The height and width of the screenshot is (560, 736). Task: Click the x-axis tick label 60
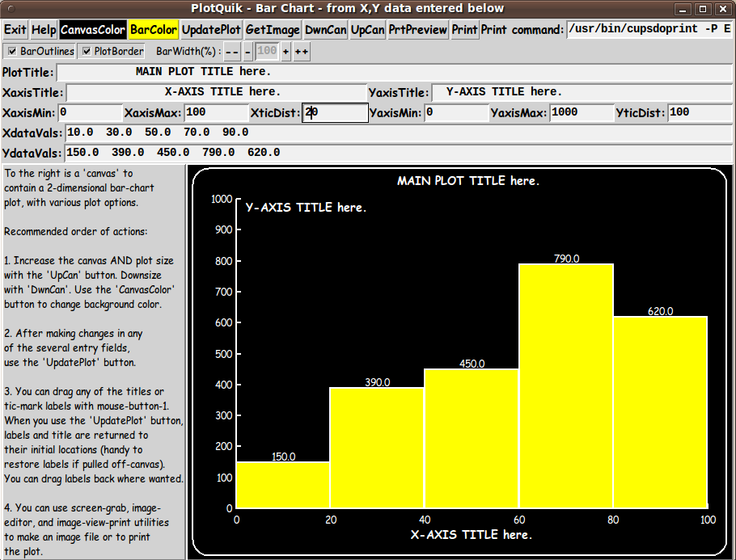(519, 520)
